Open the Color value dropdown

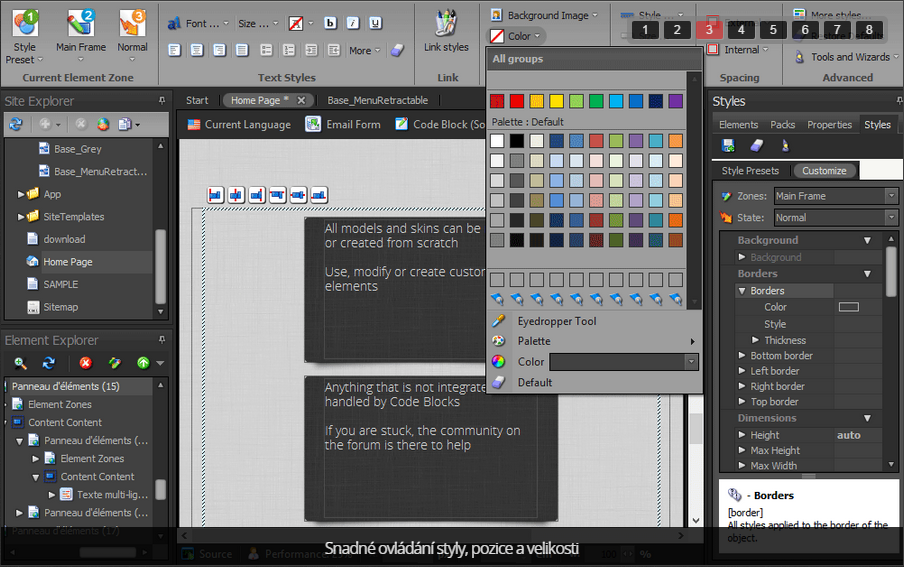(691, 362)
